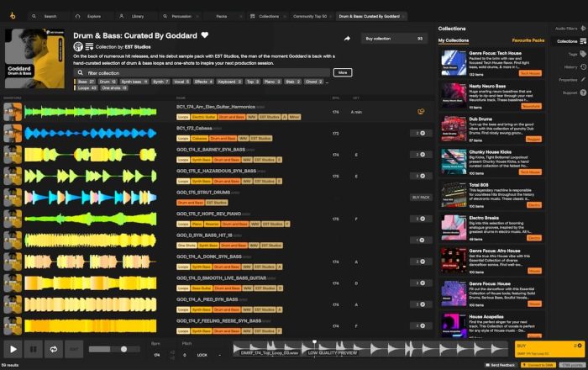Buy GOD_175_F_HOPE_REV_PIANO with points button

420,219
